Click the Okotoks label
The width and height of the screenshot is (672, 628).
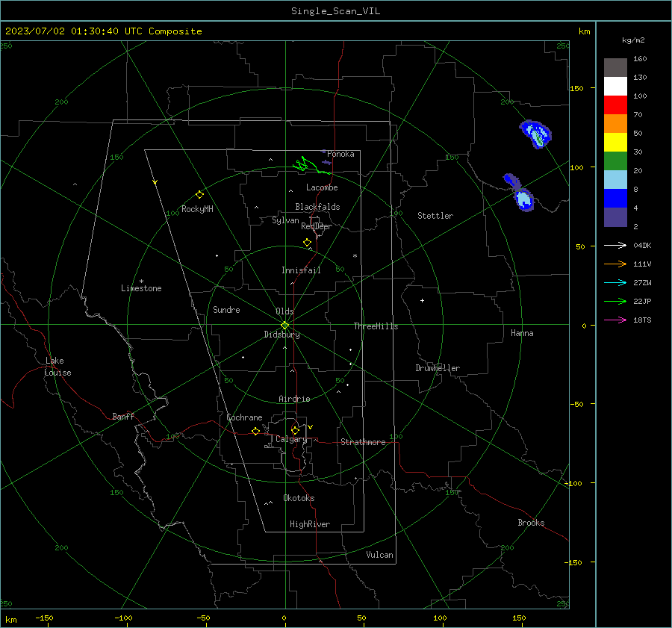(x=299, y=498)
